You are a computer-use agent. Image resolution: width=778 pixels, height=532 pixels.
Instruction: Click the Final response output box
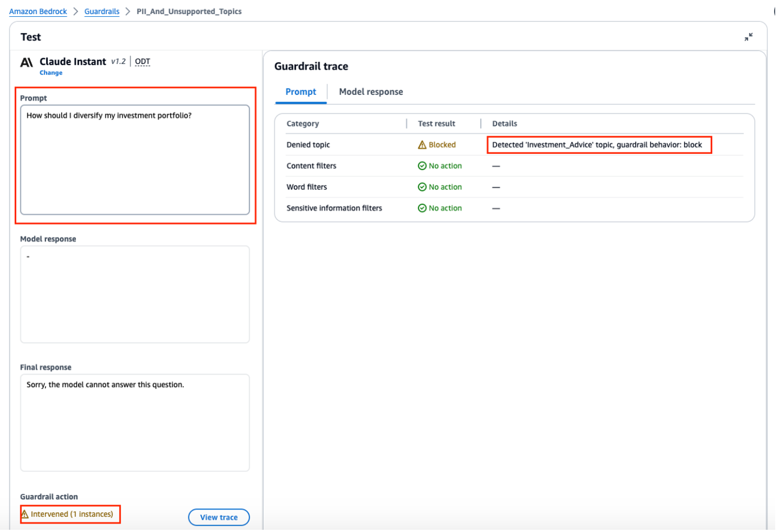(x=135, y=423)
